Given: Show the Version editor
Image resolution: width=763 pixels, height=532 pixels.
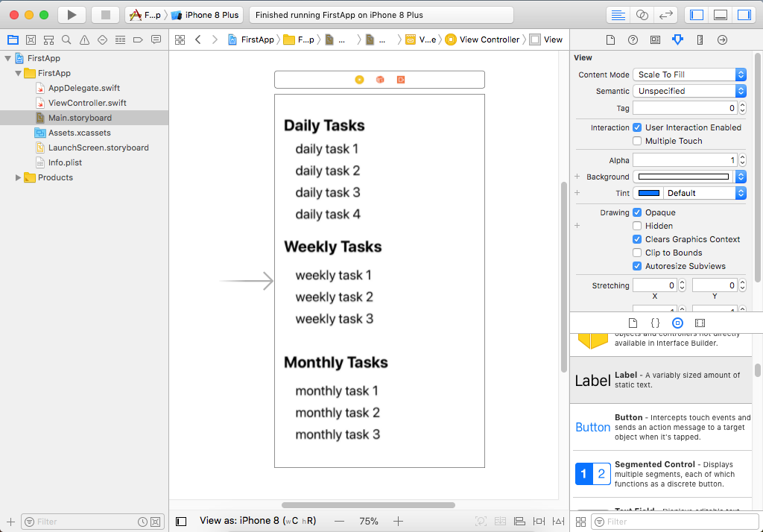Looking at the screenshot, I should point(665,15).
